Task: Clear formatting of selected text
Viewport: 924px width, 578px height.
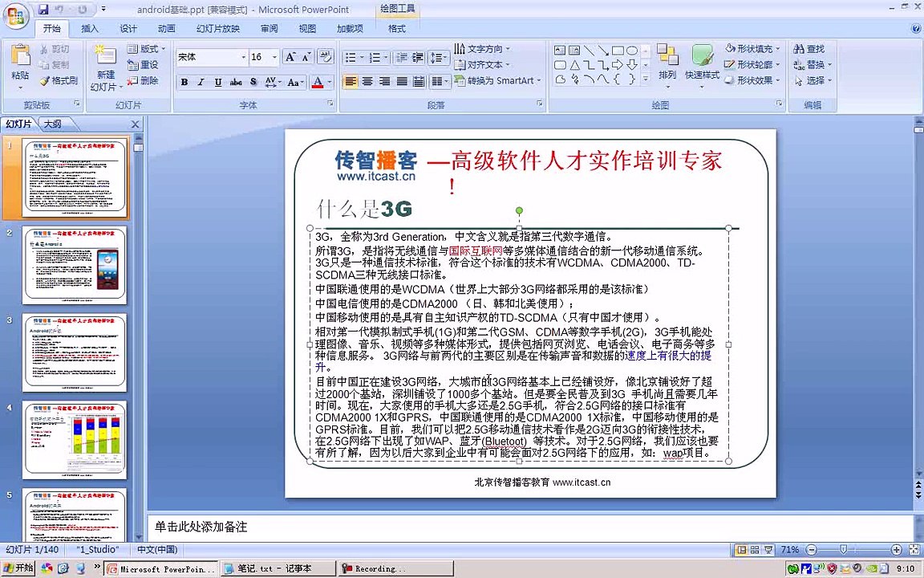Action: click(326, 57)
